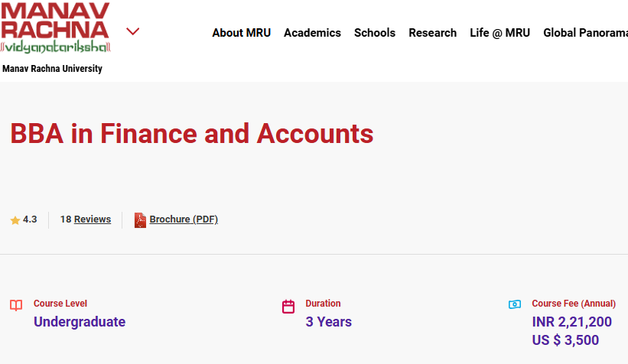Click the BBA in Finance and Accounts heading
628x364 pixels.
[x=192, y=134]
